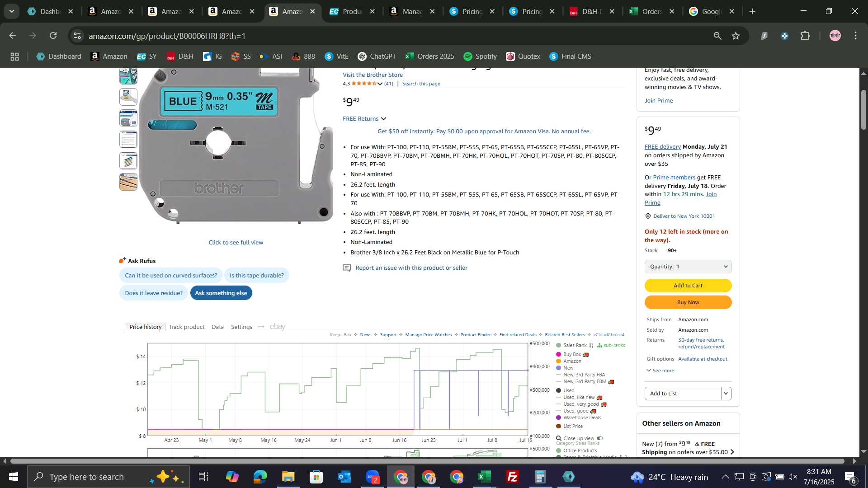Click the sub-ranks link in legend
The height and width of the screenshot is (488, 868).
pyautogui.click(x=611, y=345)
